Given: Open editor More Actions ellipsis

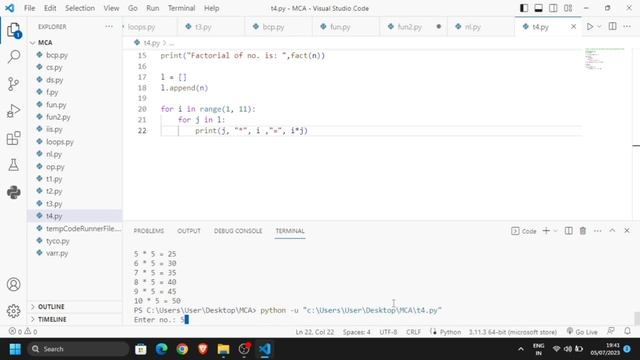Looking at the screenshot, I should pos(627,27).
